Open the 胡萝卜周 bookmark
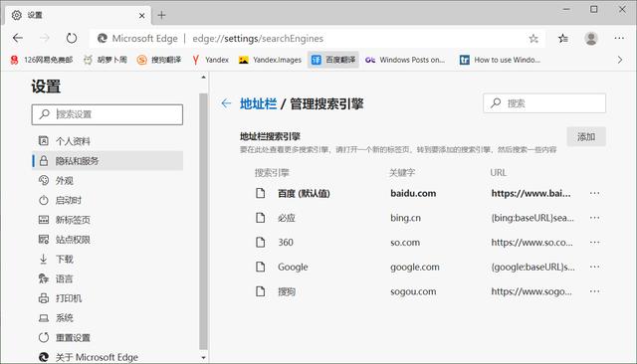637x364 pixels. point(106,60)
